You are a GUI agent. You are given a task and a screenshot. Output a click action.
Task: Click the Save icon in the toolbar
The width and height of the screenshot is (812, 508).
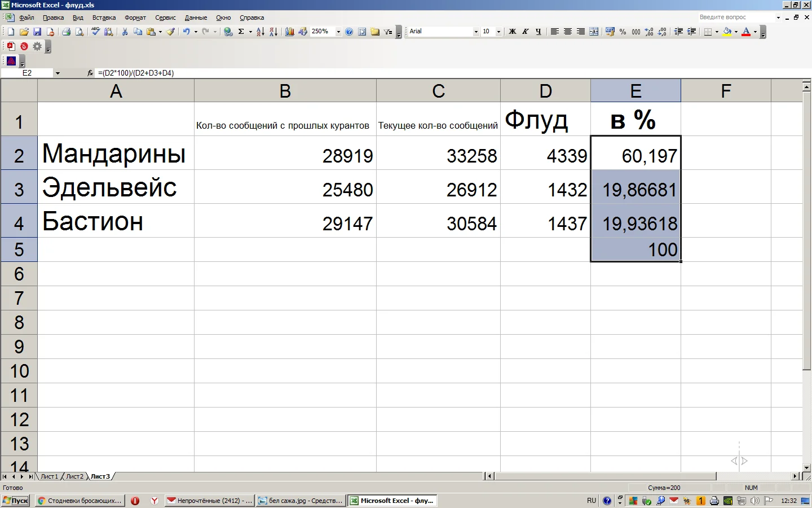coord(37,32)
